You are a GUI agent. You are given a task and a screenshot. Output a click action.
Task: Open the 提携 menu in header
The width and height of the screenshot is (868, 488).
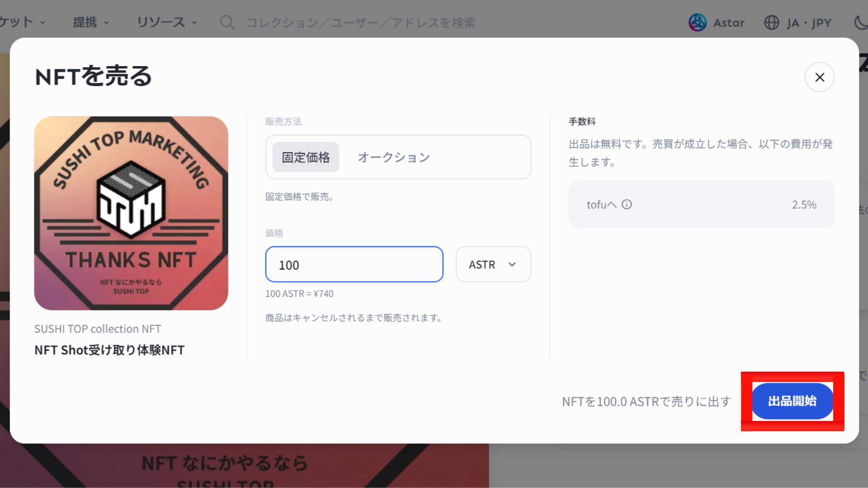[x=91, y=22]
